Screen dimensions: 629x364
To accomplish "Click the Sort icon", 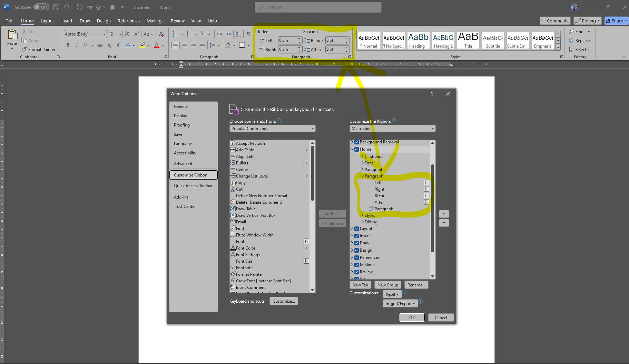I will pos(238,34).
